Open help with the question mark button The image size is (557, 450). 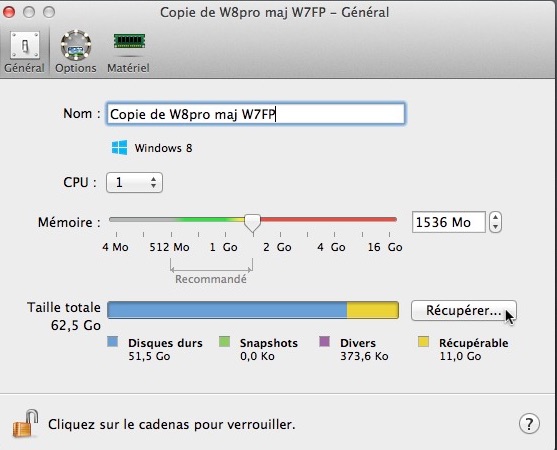pos(529,424)
